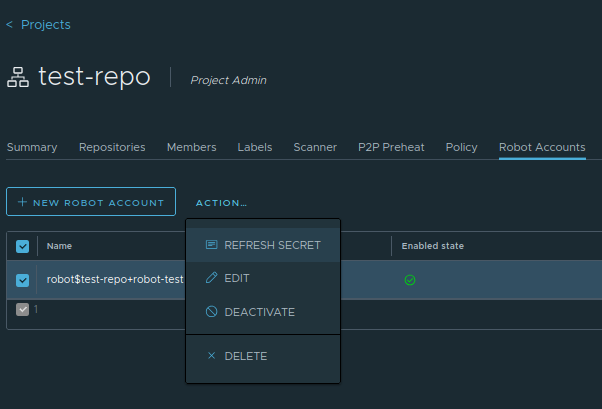Go back via Projects link
Screen dimensions: 602x409
(x=46, y=25)
